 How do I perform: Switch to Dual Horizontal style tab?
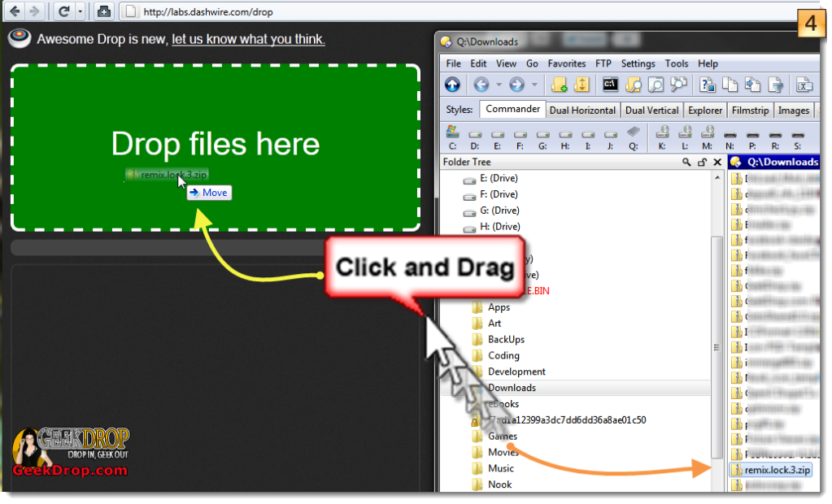click(582, 111)
